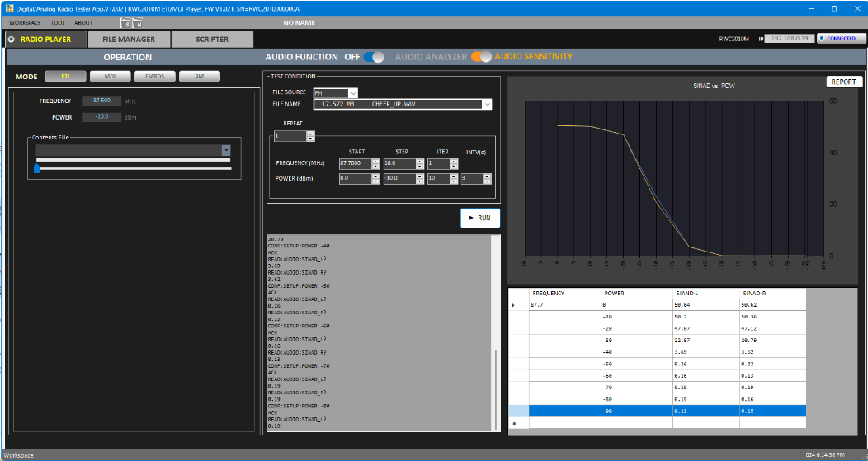Click the new row asterisk marker

515,423
